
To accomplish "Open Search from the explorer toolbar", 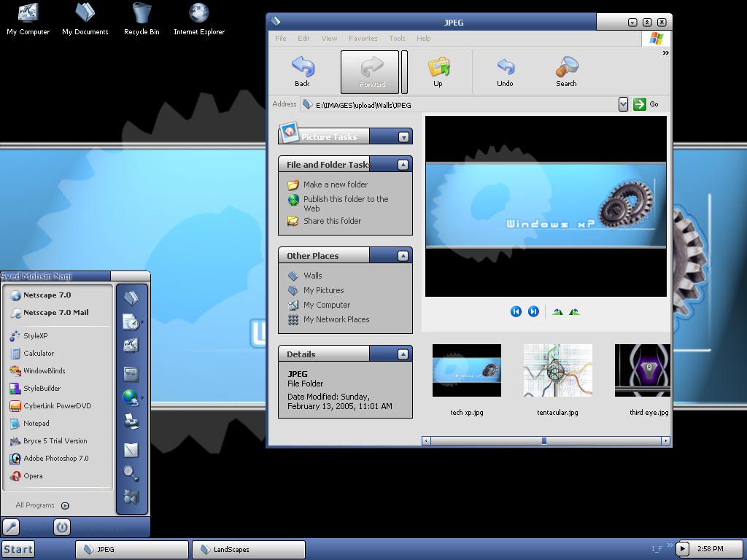I will click(566, 66).
